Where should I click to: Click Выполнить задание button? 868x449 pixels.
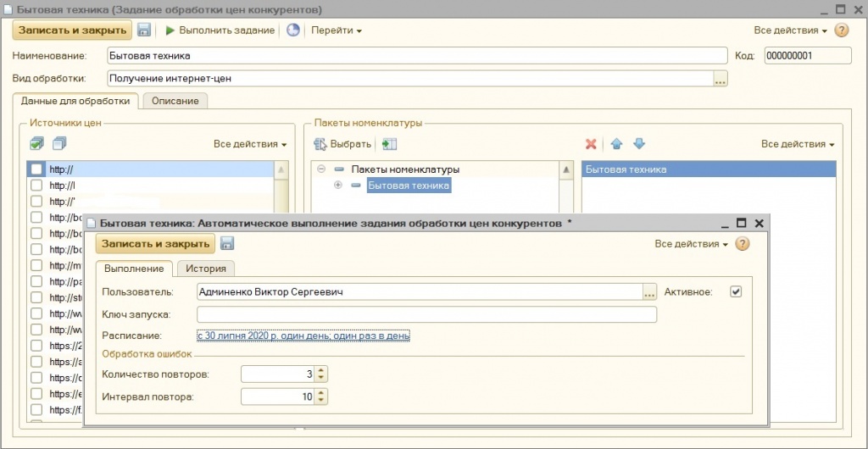pyautogui.click(x=220, y=30)
